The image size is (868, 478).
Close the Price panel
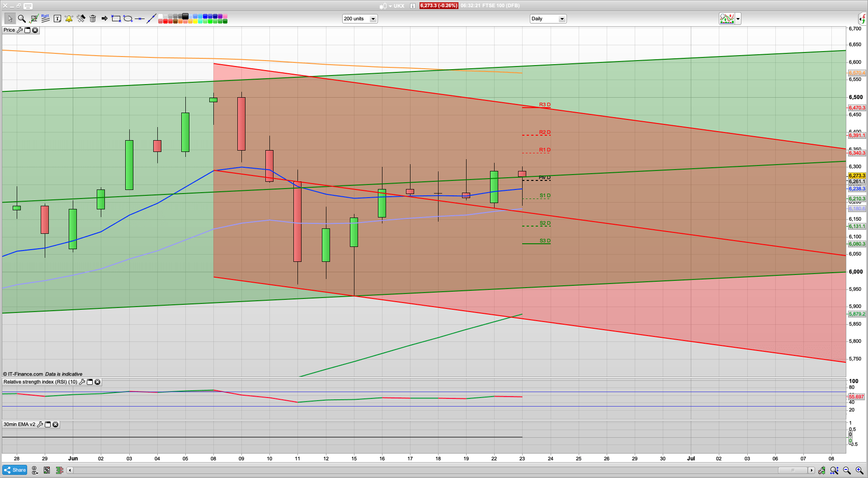tap(35, 30)
